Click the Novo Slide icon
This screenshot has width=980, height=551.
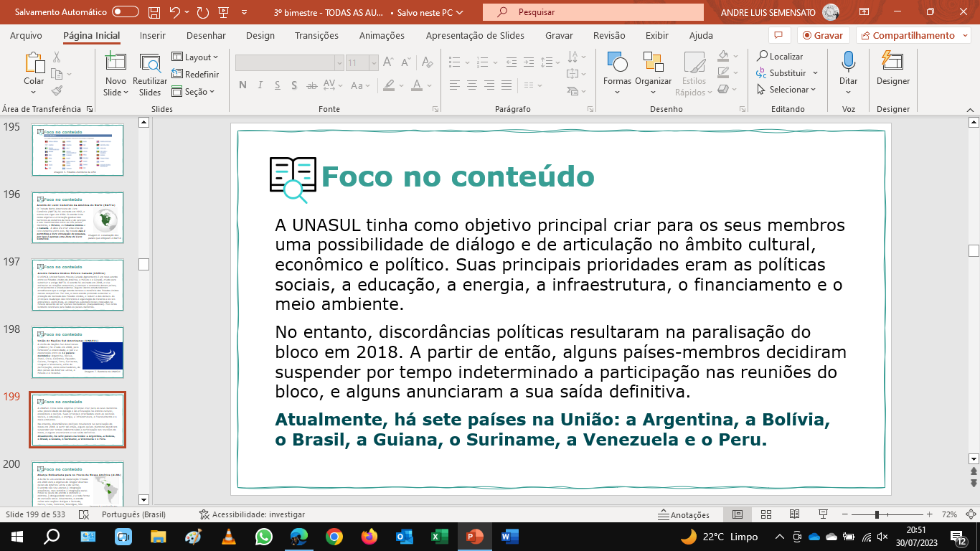116,63
